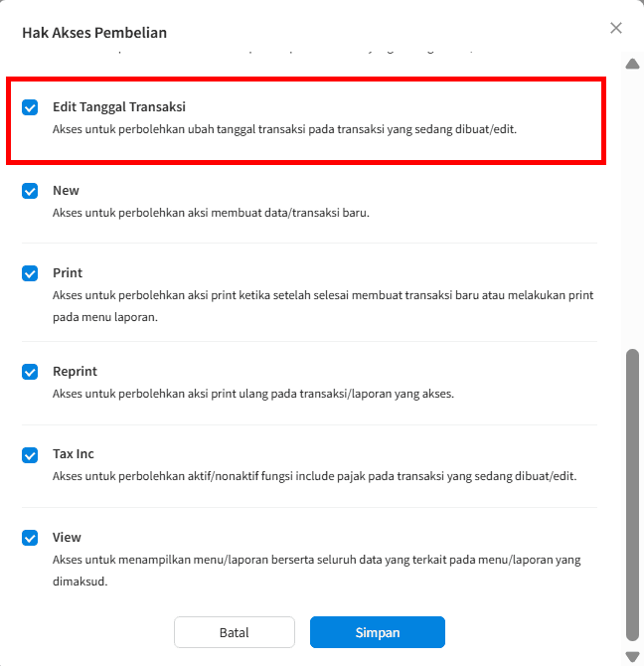Click the Tax Inc description text
The height and width of the screenshot is (666, 644).
[314, 476]
